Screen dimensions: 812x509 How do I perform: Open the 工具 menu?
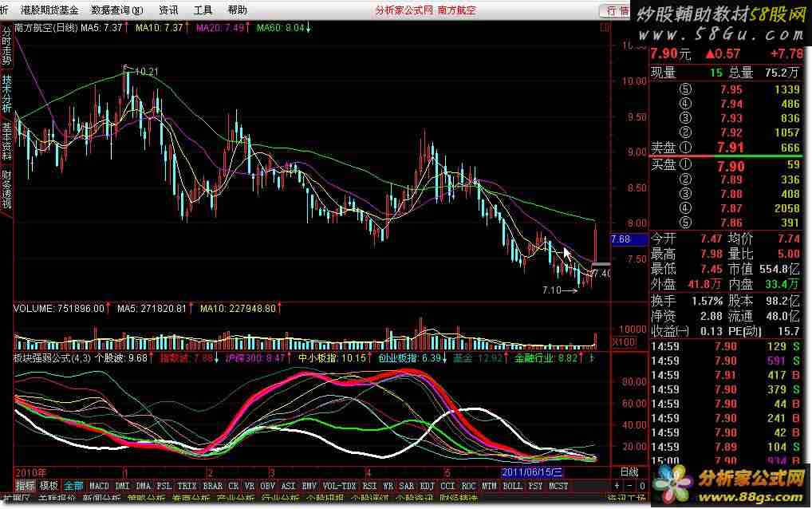coord(203,10)
